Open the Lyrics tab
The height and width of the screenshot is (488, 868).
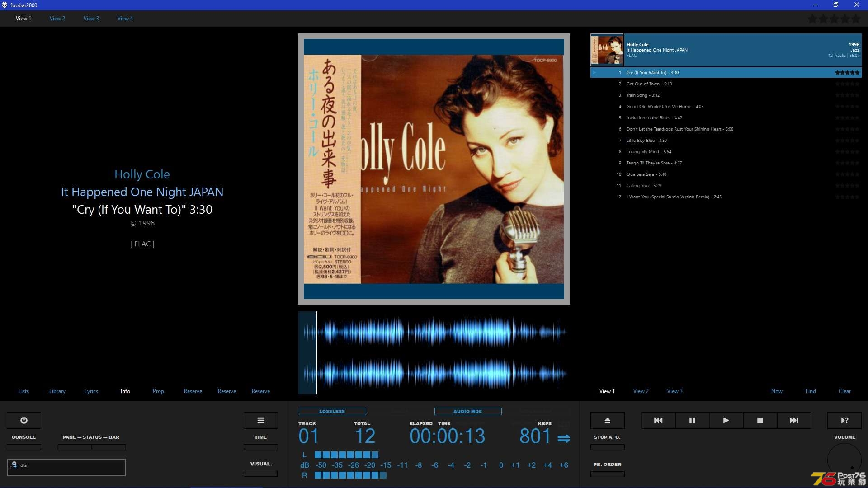[91, 391]
